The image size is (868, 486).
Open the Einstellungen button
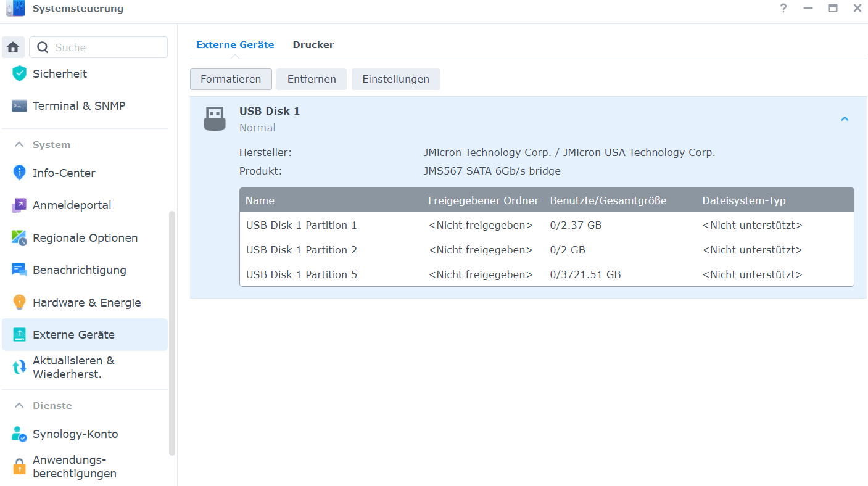pyautogui.click(x=395, y=79)
